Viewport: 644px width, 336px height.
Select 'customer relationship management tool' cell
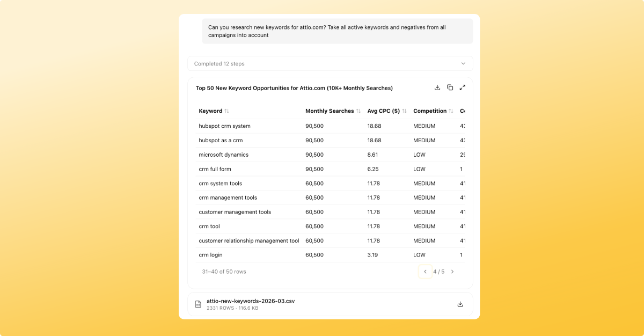(249, 240)
